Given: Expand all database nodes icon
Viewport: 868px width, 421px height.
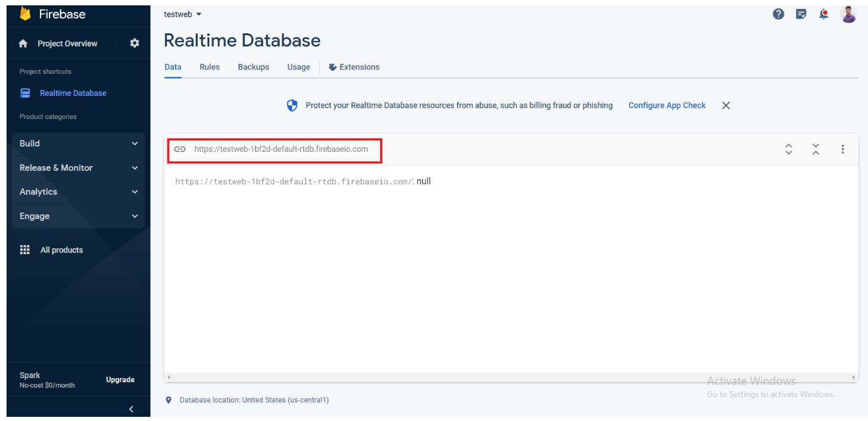Looking at the screenshot, I should [x=789, y=149].
